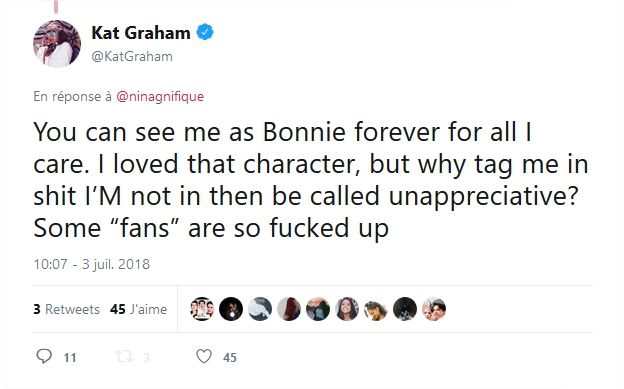Open second liker avatar, black circle
This screenshot has height=389, width=624.
tap(231, 309)
